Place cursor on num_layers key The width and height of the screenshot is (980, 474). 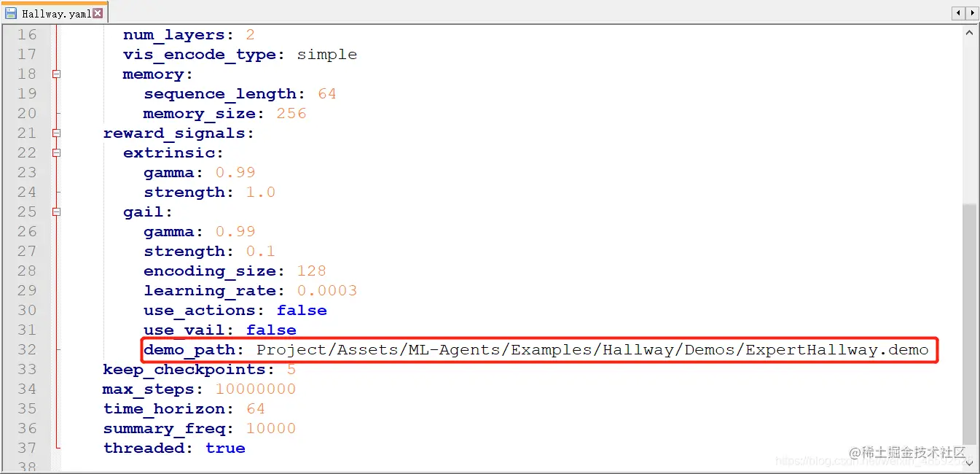(x=173, y=35)
